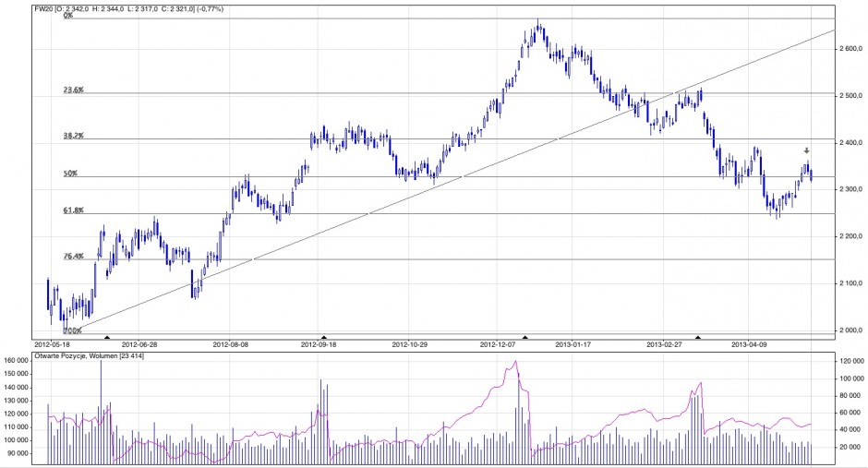Click the 2013-01-17 date on time axis

coord(573,344)
